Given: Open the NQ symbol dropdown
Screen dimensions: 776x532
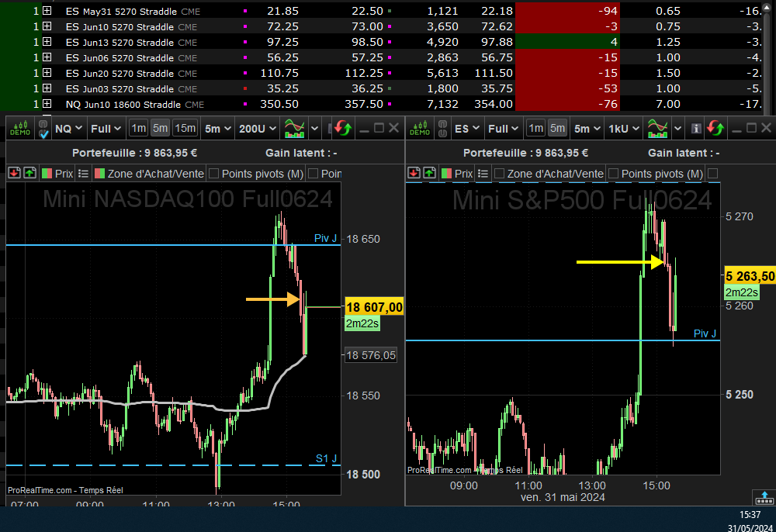Looking at the screenshot, I should [68, 129].
